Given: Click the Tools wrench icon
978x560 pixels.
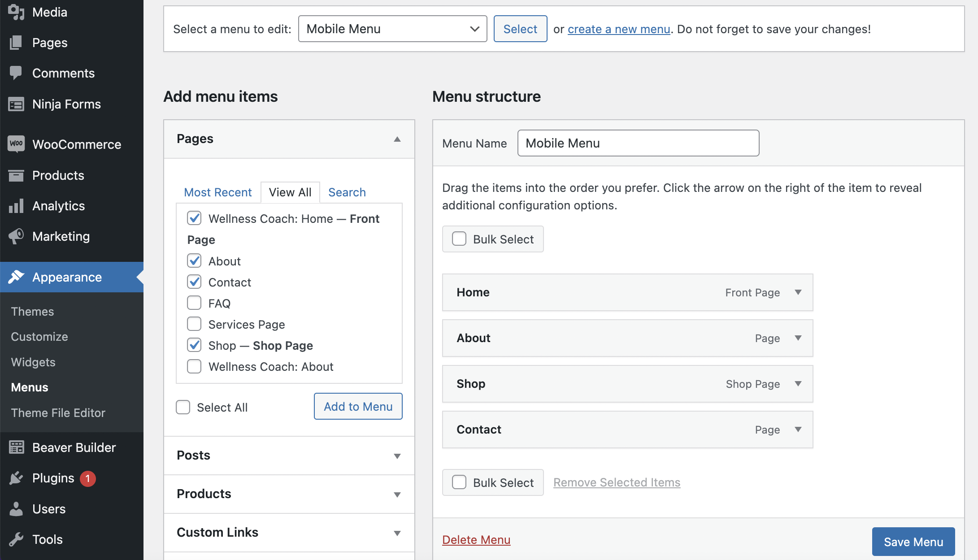Looking at the screenshot, I should point(16,539).
